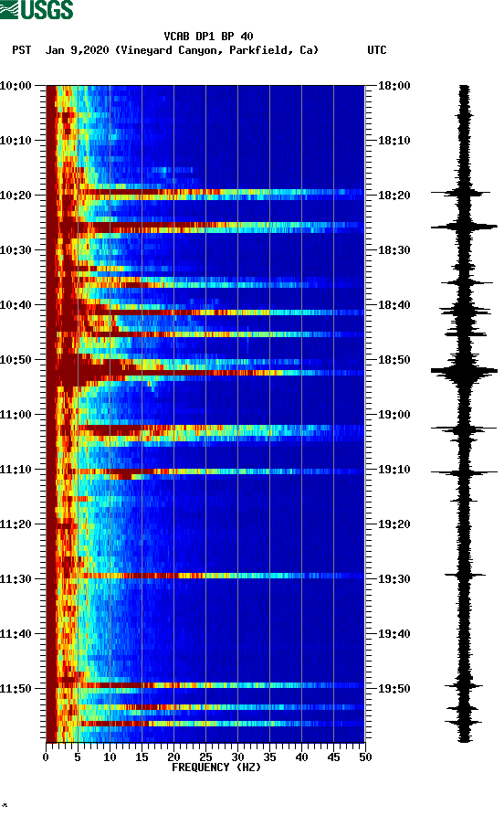Click the '20' frequency axis tick label
The height and width of the screenshot is (815, 504).
click(x=173, y=757)
